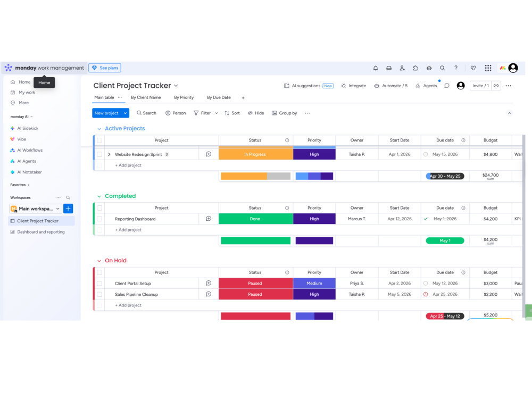Click the invite members icon in top bar
532x399 pixels.
[402, 68]
